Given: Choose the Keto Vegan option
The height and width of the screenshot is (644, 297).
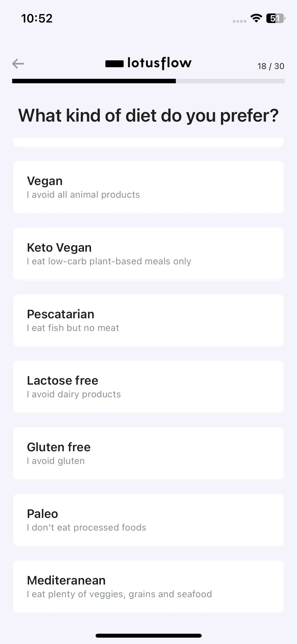Looking at the screenshot, I should 148,254.
